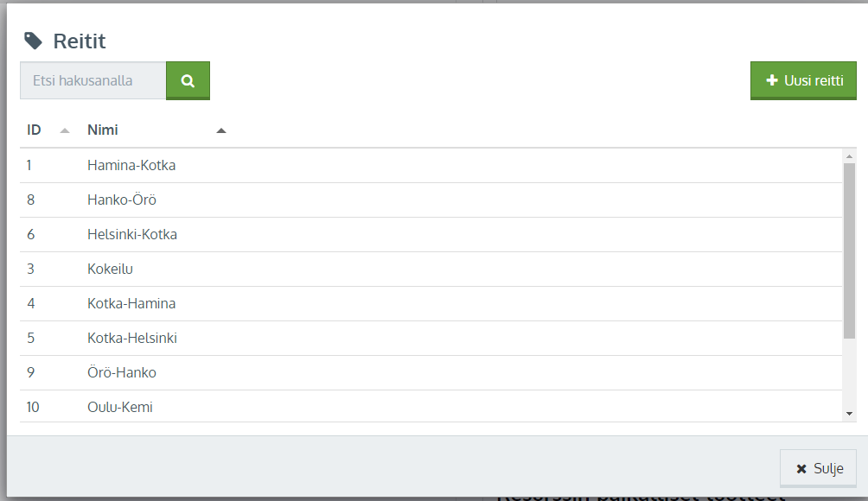Click the Nimi column header text
The image size is (868, 501).
pos(103,130)
